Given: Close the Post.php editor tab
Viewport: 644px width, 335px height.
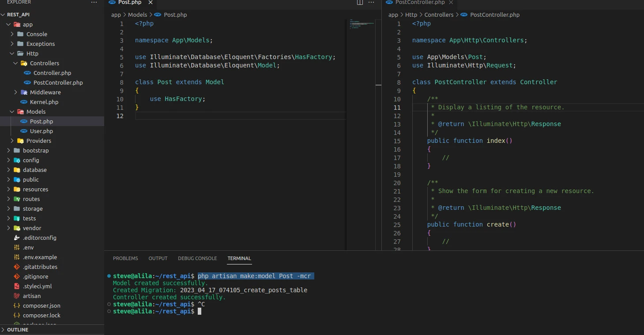Looking at the screenshot, I should tap(150, 3).
